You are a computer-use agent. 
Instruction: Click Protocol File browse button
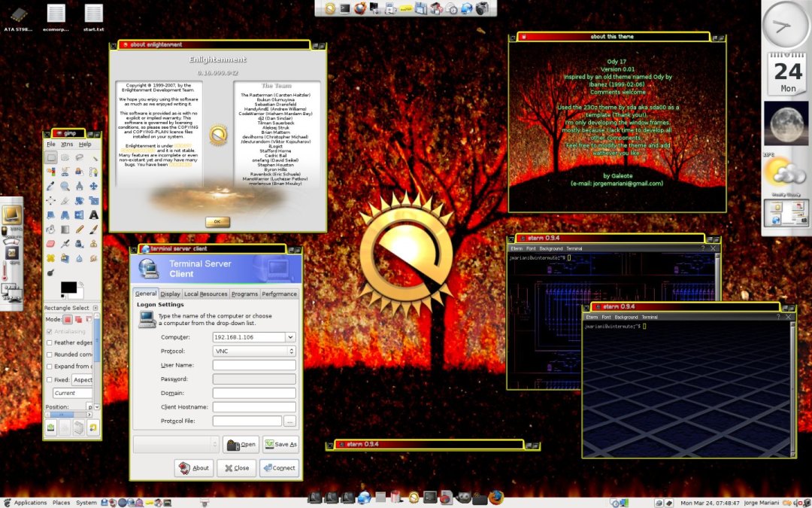(290, 421)
